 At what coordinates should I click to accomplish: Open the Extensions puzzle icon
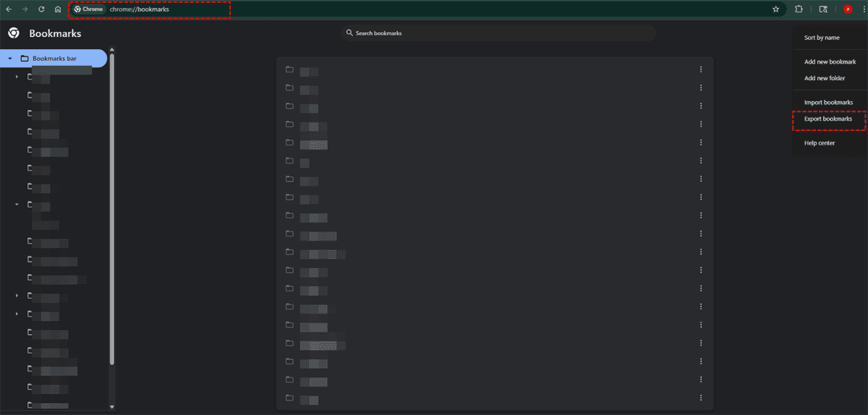point(799,9)
